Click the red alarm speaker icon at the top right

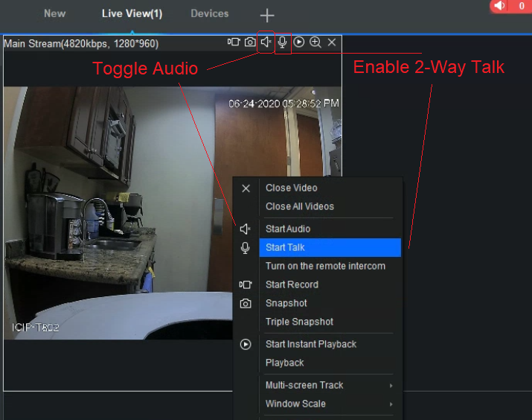tap(500, 6)
